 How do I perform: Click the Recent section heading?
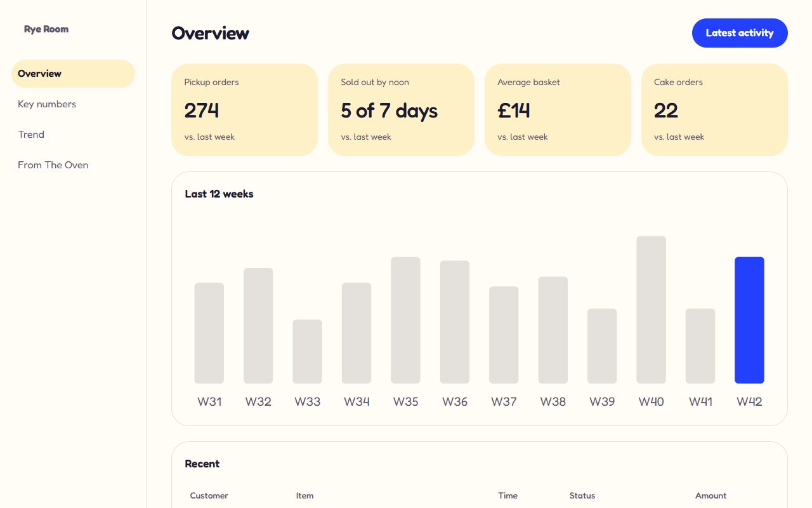tap(202, 464)
